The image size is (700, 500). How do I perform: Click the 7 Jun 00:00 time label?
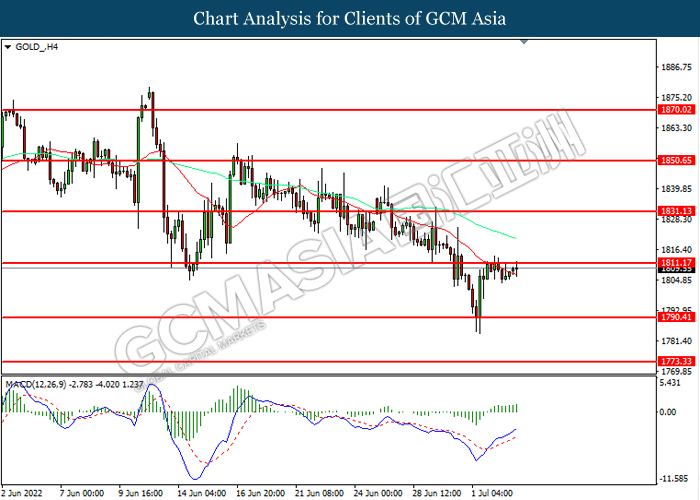click(x=82, y=493)
